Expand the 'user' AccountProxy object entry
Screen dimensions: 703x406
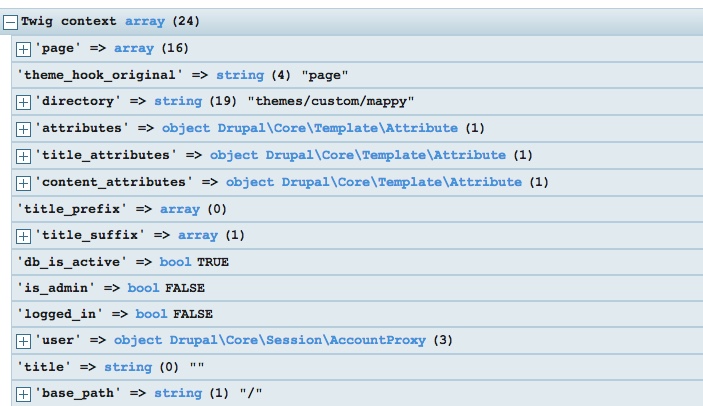(23, 341)
